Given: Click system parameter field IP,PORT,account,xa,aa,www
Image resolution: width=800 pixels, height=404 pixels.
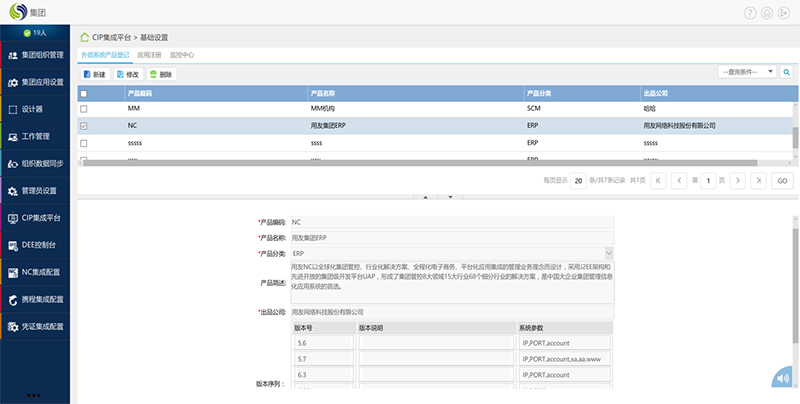Looking at the screenshot, I should pos(565,359).
